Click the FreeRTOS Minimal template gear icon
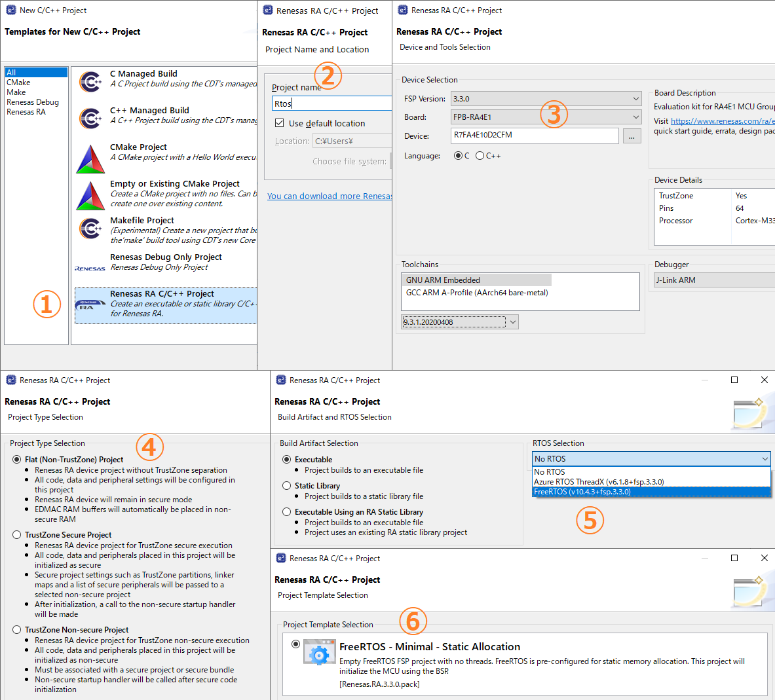This screenshot has width=775, height=700. pos(319,653)
